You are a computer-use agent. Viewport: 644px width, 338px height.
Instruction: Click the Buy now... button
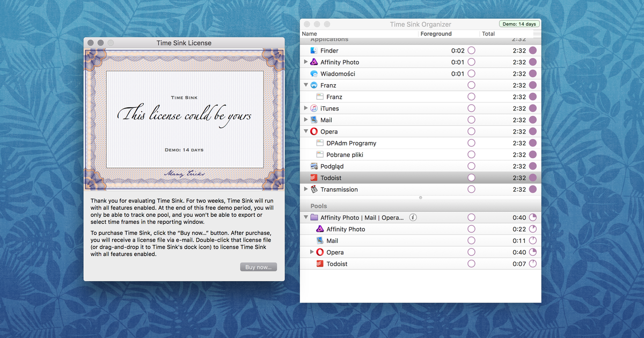click(259, 267)
